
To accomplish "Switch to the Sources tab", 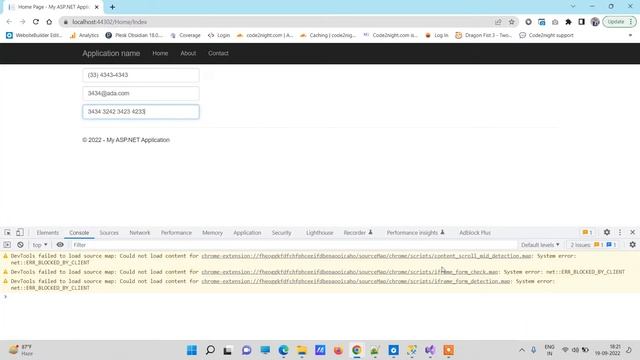I will [109, 233].
